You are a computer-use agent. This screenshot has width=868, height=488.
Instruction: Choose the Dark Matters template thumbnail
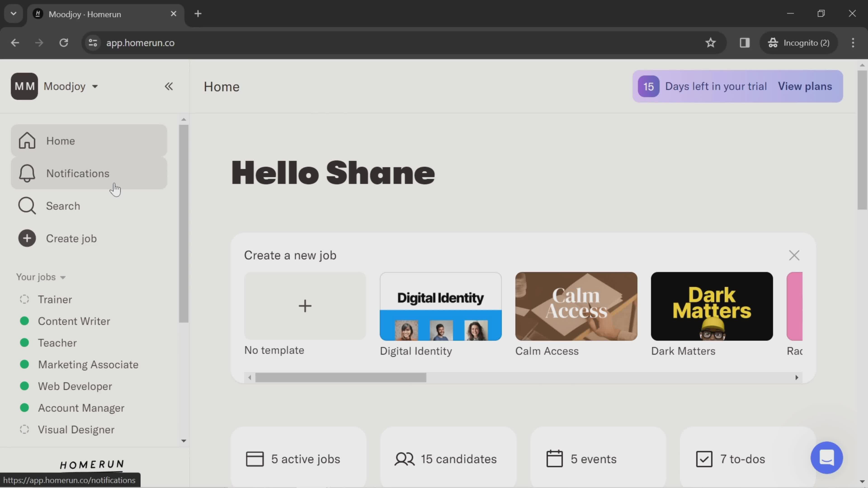pos(712,307)
